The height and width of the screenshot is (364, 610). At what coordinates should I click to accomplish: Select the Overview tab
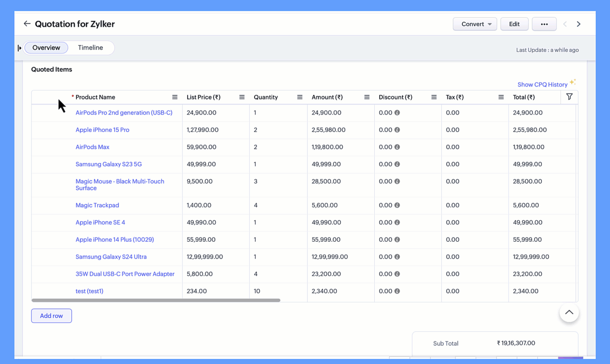pos(46,48)
